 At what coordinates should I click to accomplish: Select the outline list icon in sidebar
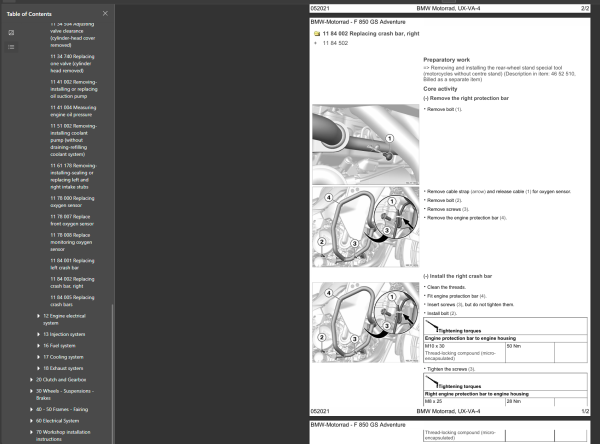click(11, 47)
